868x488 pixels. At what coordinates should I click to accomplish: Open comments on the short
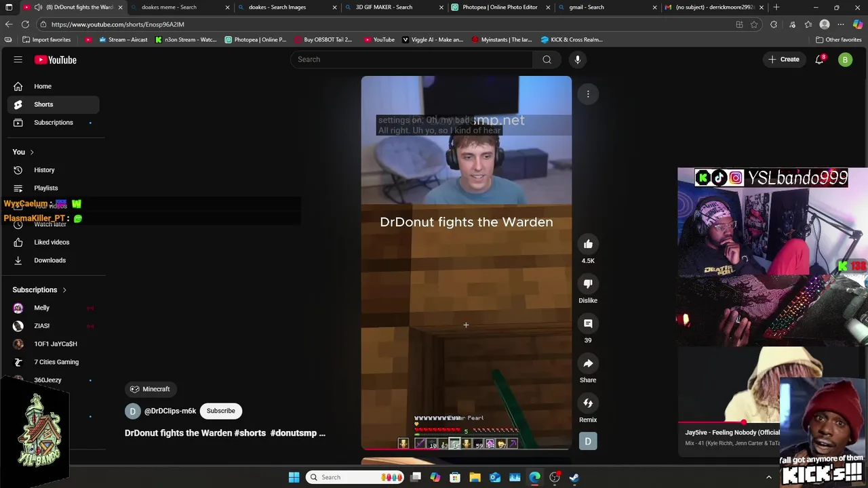588,324
